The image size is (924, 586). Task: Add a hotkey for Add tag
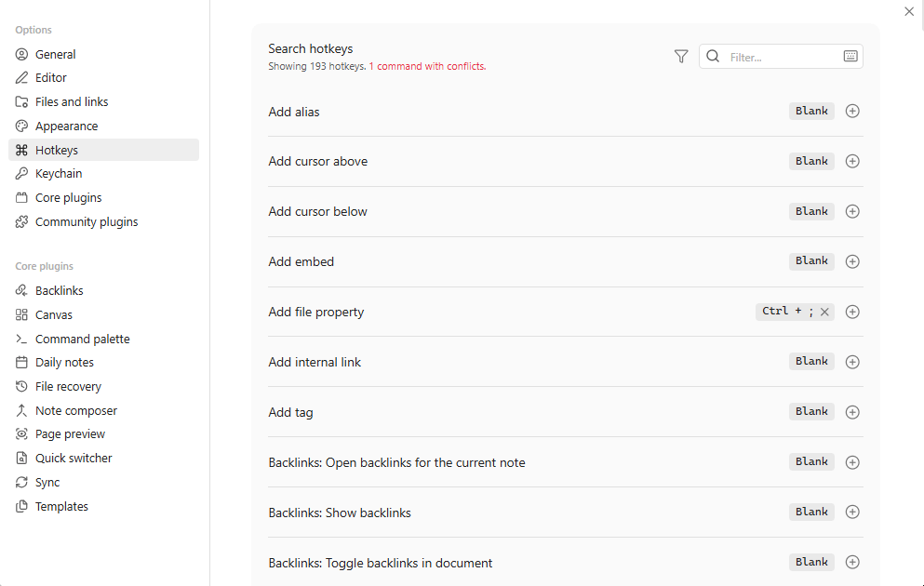click(x=852, y=412)
